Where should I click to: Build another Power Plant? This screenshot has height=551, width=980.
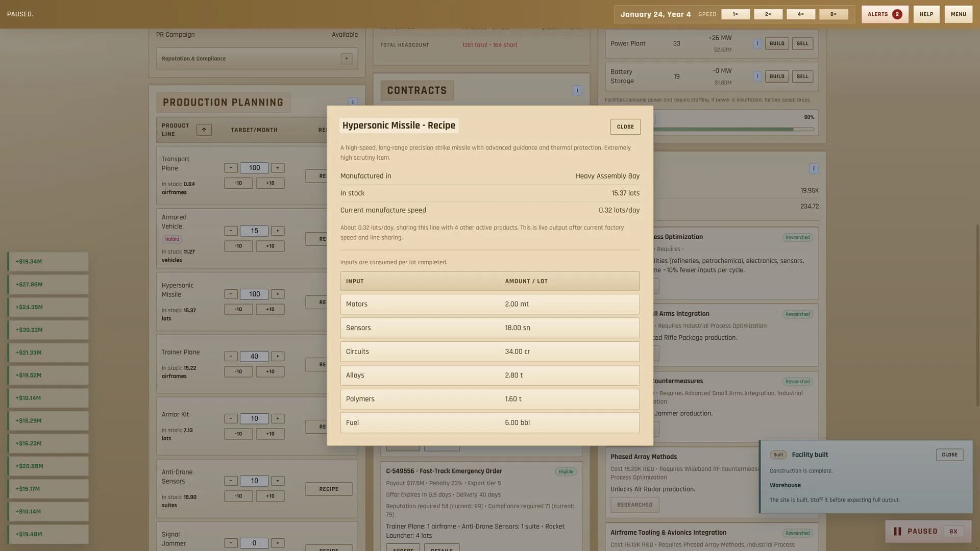[x=777, y=43]
